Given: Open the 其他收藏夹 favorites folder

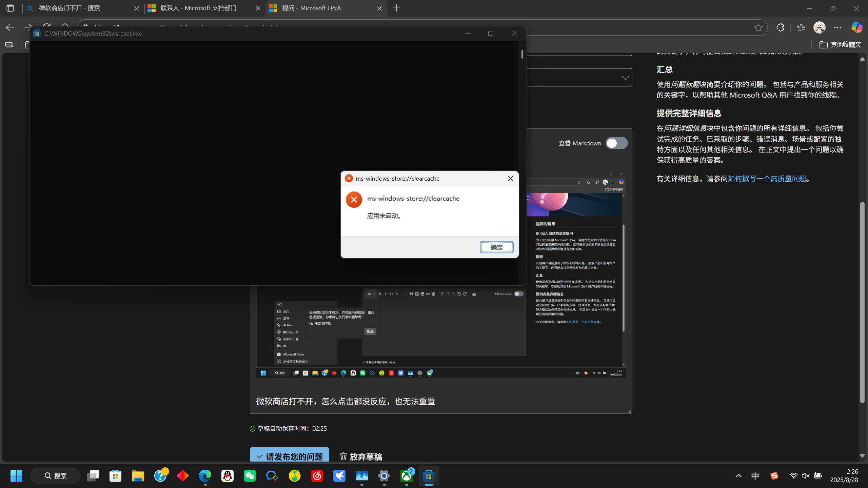Looking at the screenshot, I should point(840,44).
